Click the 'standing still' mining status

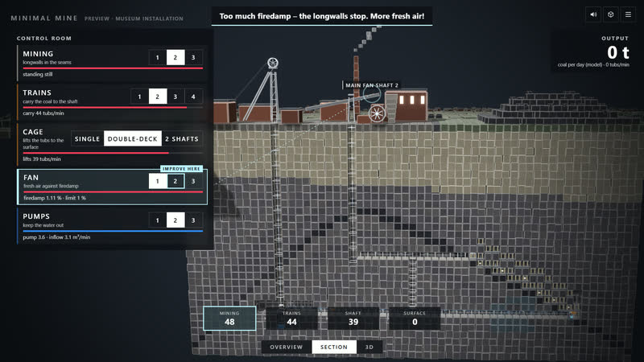click(x=38, y=74)
